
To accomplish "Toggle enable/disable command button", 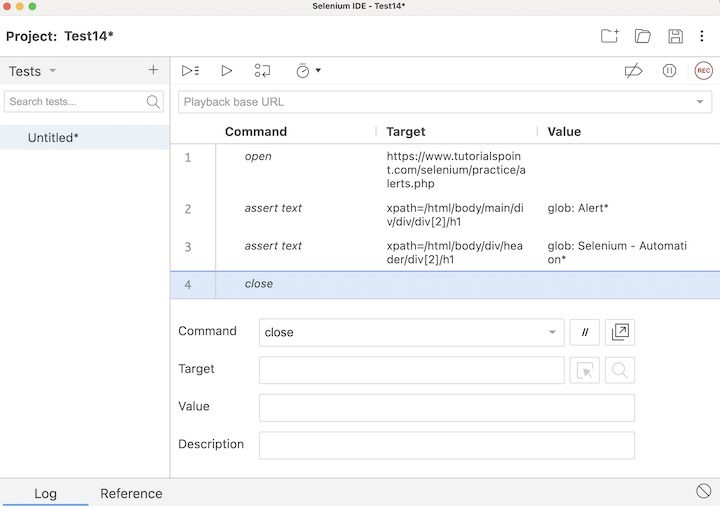I will point(585,332).
